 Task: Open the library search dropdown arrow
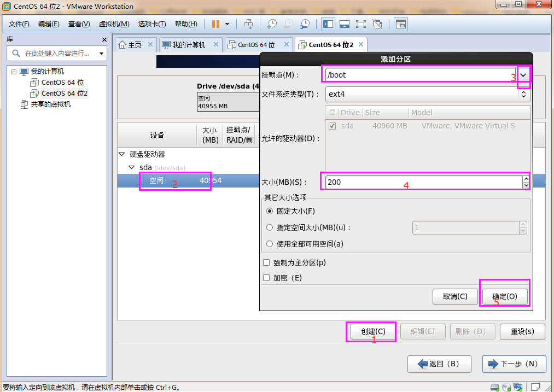click(101, 54)
